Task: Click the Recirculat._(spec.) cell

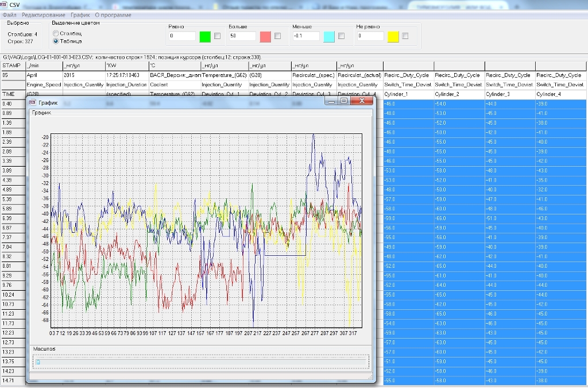Action: (314, 75)
